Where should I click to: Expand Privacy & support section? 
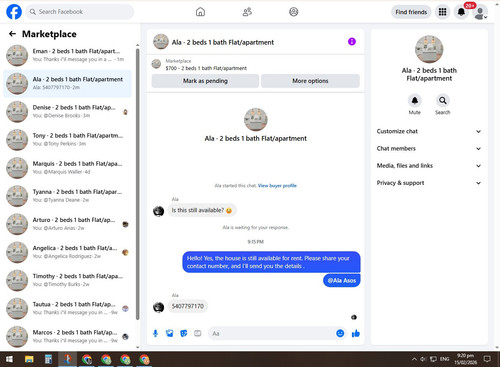point(429,183)
